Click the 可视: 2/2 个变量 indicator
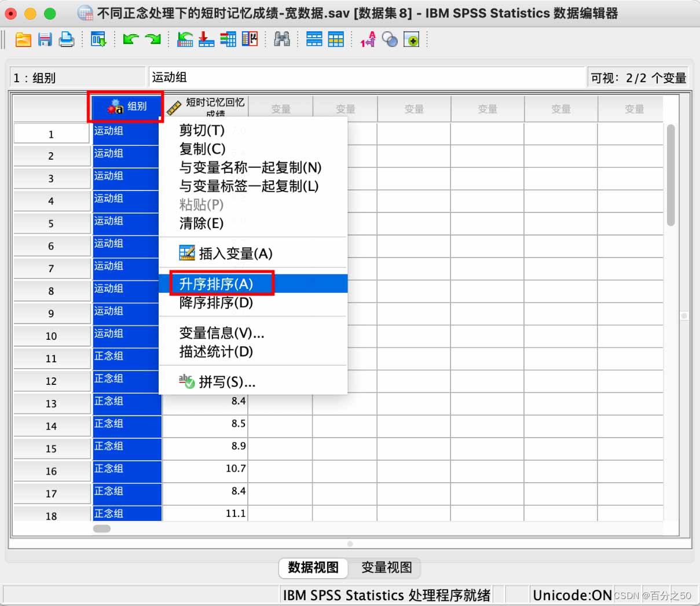This screenshot has height=606, width=700. (x=638, y=77)
